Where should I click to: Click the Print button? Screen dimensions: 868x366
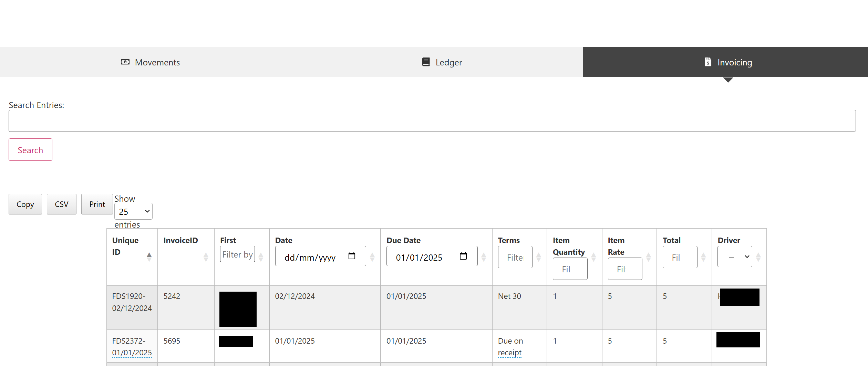97,204
